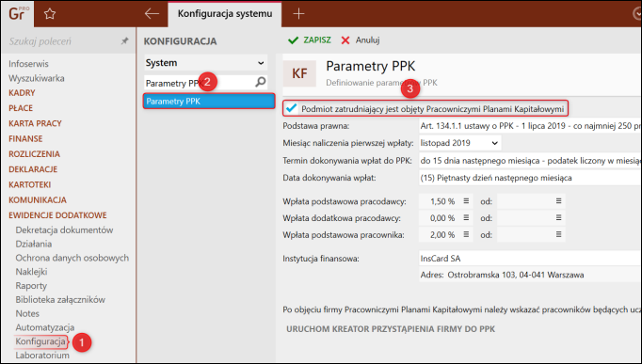642x364 pixels.
Task: Open Działania sidebar item
Action: coord(34,244)
